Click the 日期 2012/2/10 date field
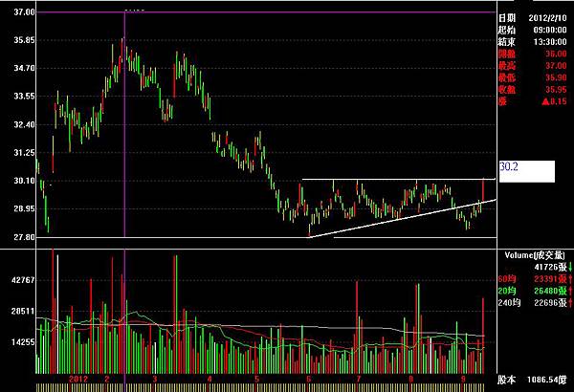Image resolution: width=574 pixels, height=392 pixels. point(532,18)
